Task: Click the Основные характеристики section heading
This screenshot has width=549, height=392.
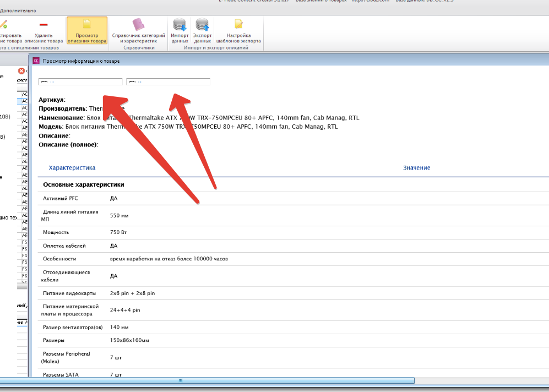Action: [x=83, y=184]
